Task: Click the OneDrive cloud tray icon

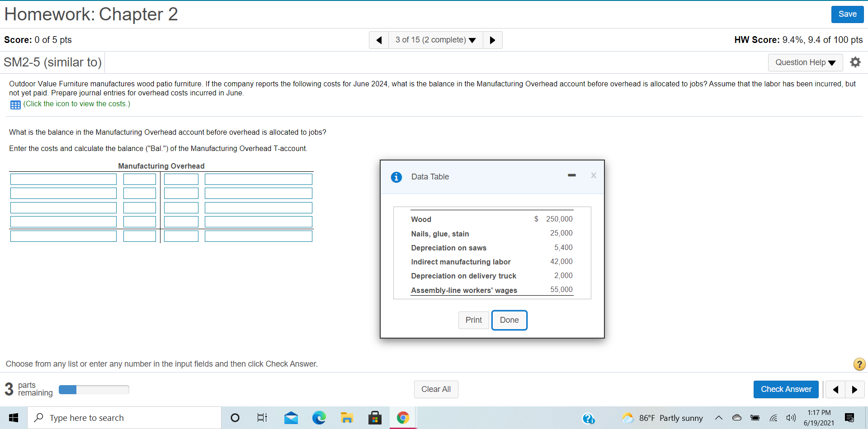Action: [737, 418]
